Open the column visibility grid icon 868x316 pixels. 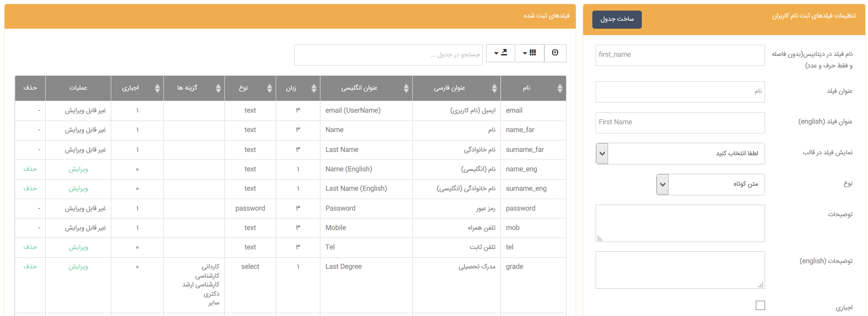(x=530, y=53)
